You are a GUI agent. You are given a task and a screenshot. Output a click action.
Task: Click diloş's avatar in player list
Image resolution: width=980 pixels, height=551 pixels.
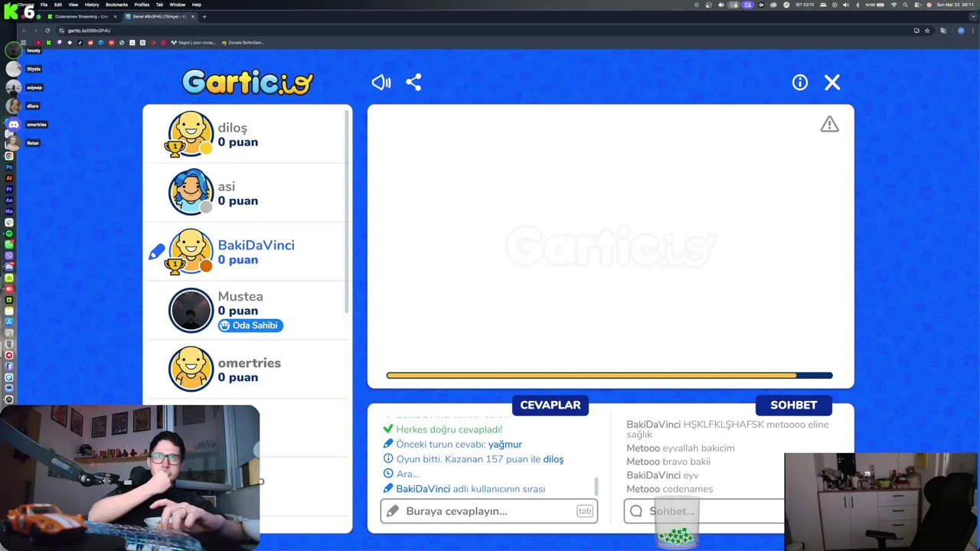click(x=191, y=134)
